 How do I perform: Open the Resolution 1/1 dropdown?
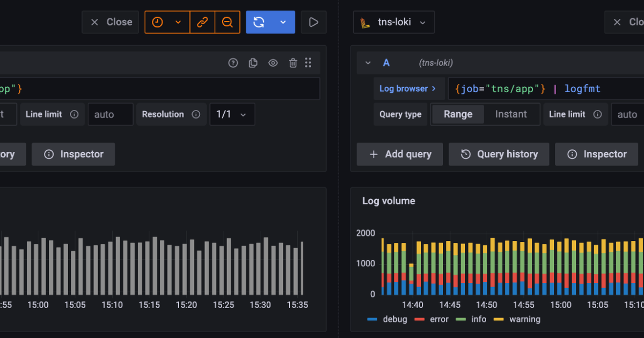pos(232,114)
